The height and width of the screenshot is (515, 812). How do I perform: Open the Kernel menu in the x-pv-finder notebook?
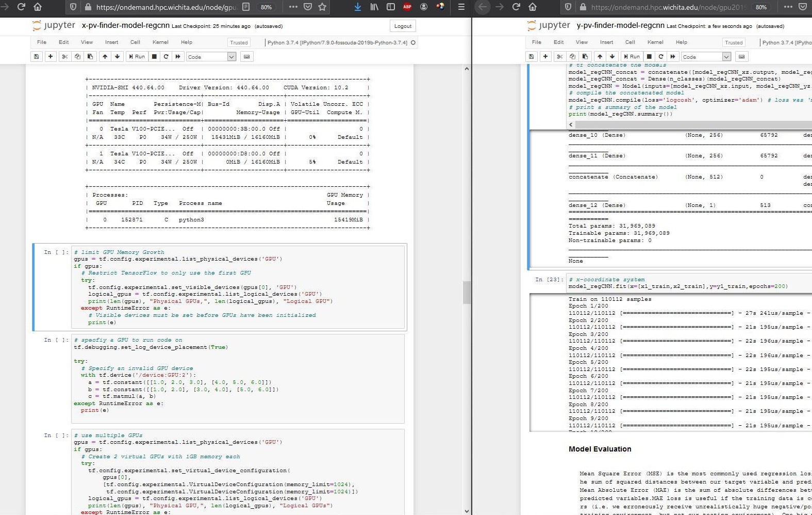coord(160,42)
